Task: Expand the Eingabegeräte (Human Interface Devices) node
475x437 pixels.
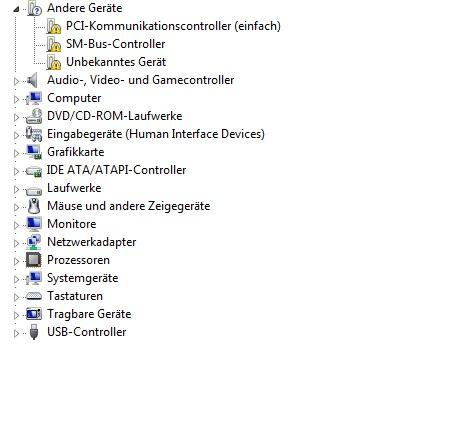Action: (x=16, y=135)
